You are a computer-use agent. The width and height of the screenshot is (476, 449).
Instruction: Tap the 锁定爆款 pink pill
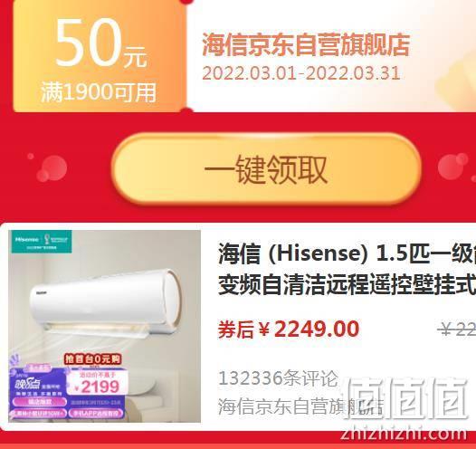pyautogui.click(x=39, y=402)
